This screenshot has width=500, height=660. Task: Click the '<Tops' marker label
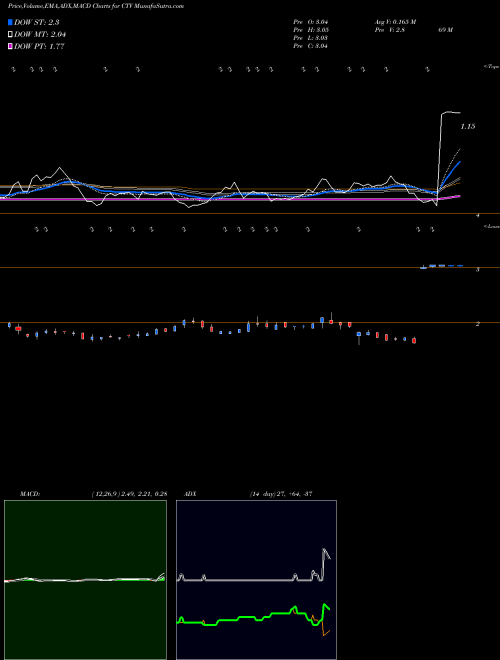tap(492, 67)
